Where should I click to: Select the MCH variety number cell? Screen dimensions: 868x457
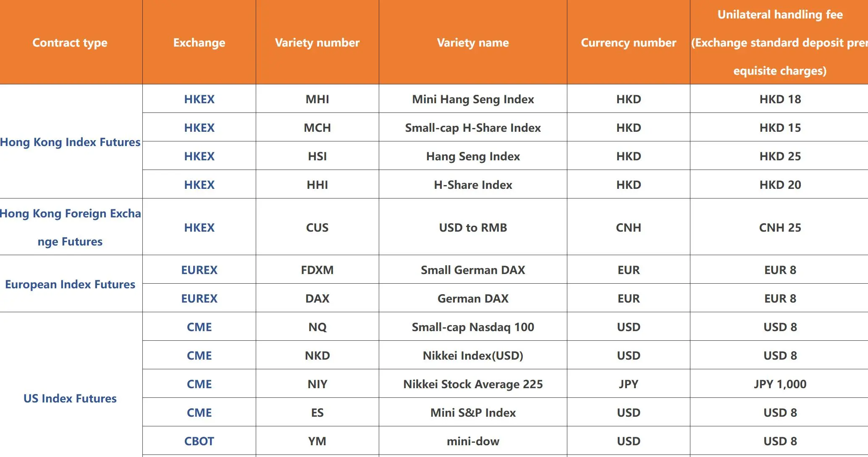(x=317, y=128)
